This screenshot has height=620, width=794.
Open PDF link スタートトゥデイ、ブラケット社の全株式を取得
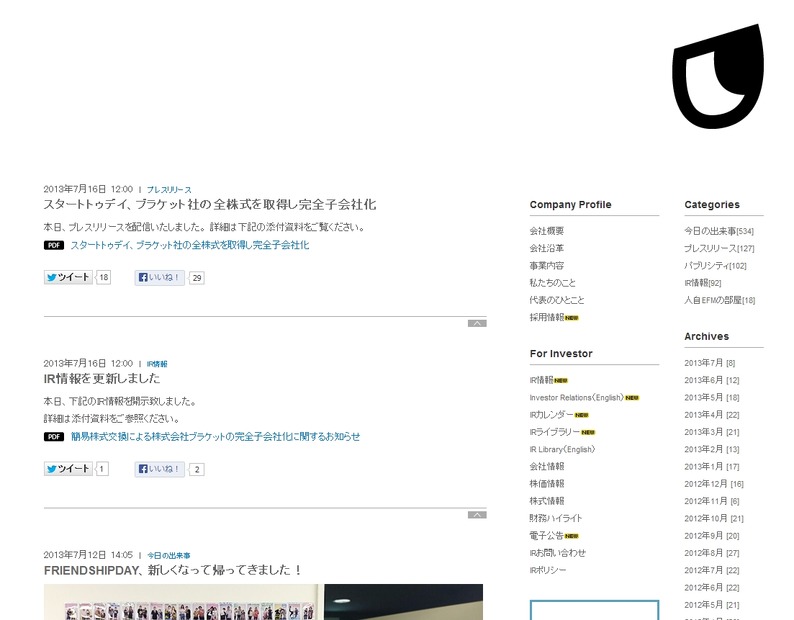(x=189, y=245)
